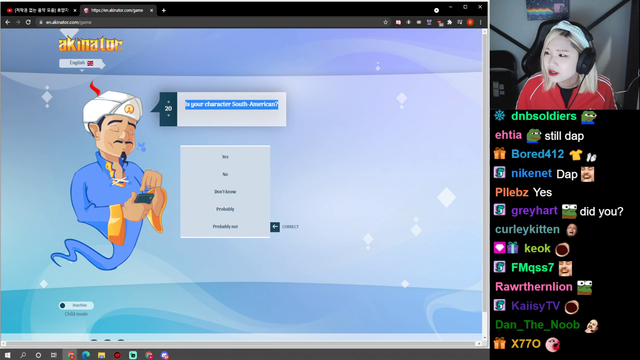Image resolution: width=640 pixels, height=360 pixels.
Task: Open Discord from the taskbar
Action: (x=165, y=355)
